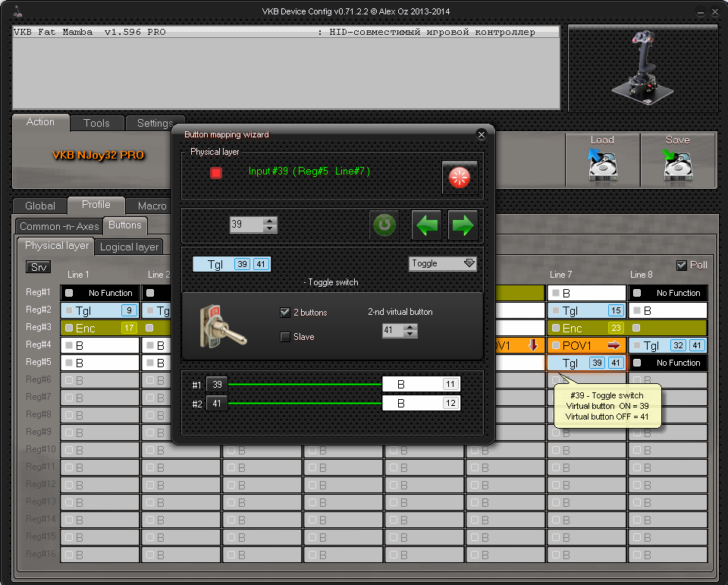Open the Macro tab
Viewport: 728px width, 585px height.
tap(152, 206)
